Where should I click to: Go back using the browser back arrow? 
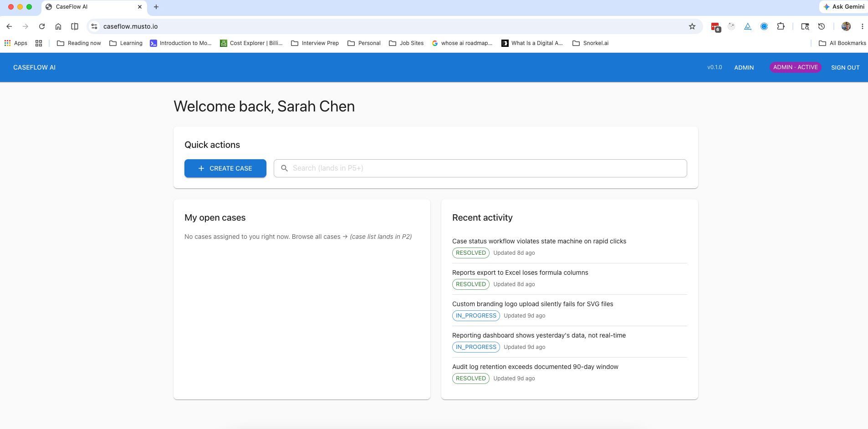click(9, 26)
